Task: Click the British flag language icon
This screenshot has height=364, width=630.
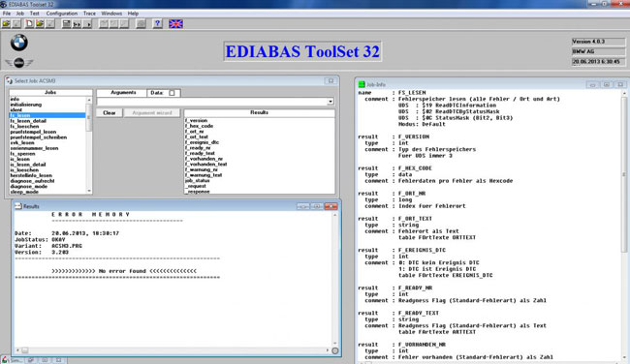Action: pyautogui.click(x=175, y=23)
